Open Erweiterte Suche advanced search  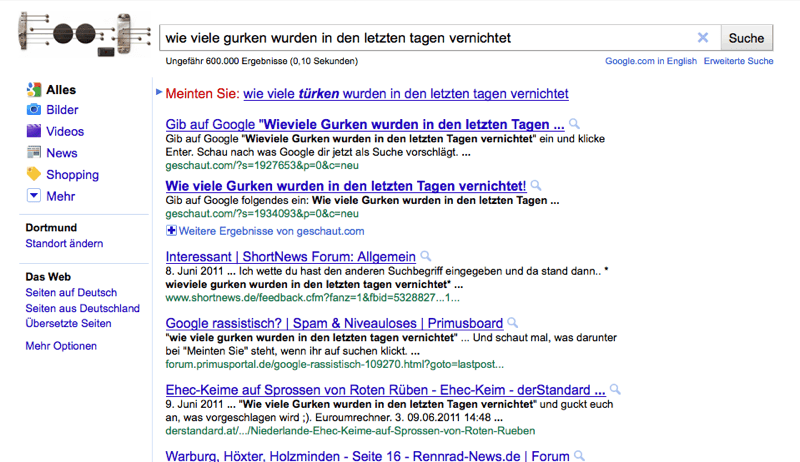[x=738, y=61]
